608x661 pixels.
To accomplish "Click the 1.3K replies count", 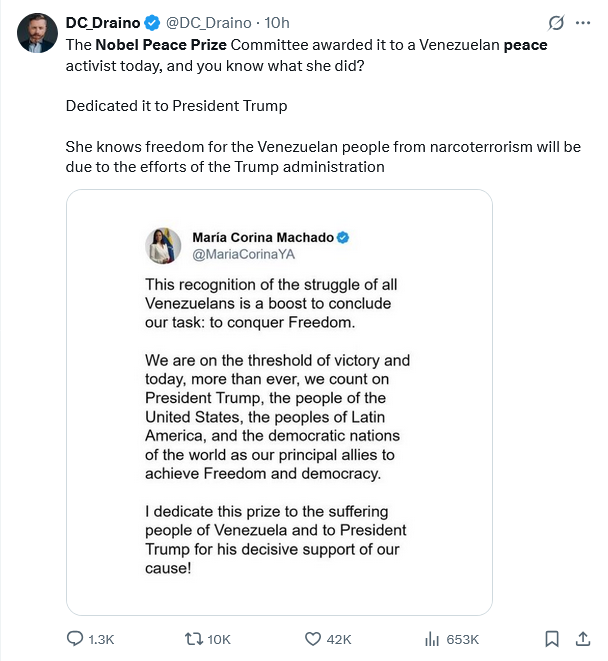I will 102,640.
